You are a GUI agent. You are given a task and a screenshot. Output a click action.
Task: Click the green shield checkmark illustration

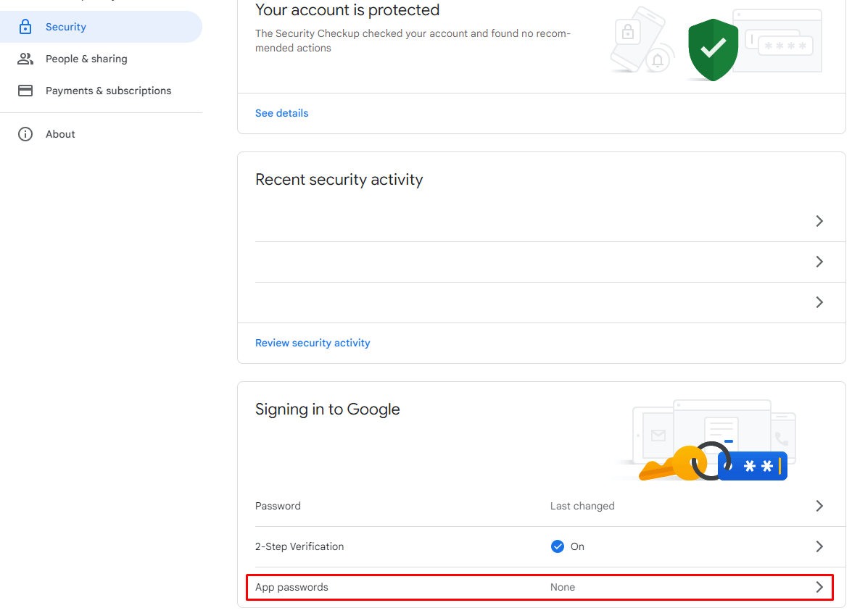712,49
